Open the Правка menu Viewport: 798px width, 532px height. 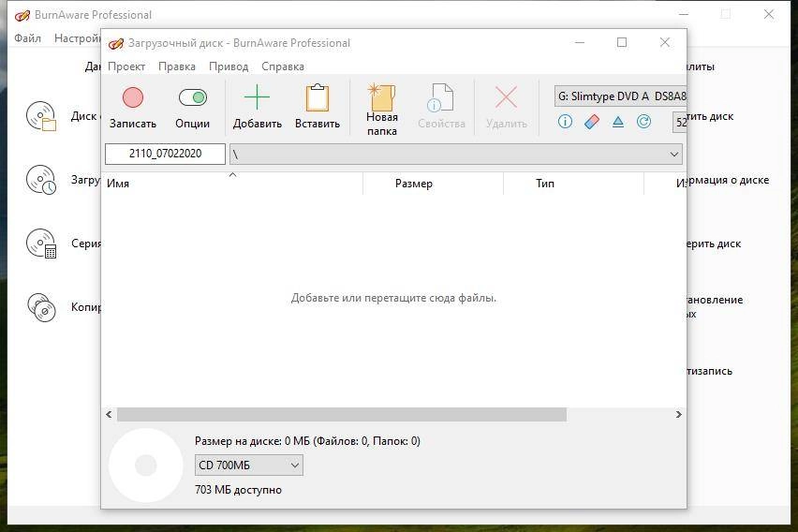click(x=177, y=66)
